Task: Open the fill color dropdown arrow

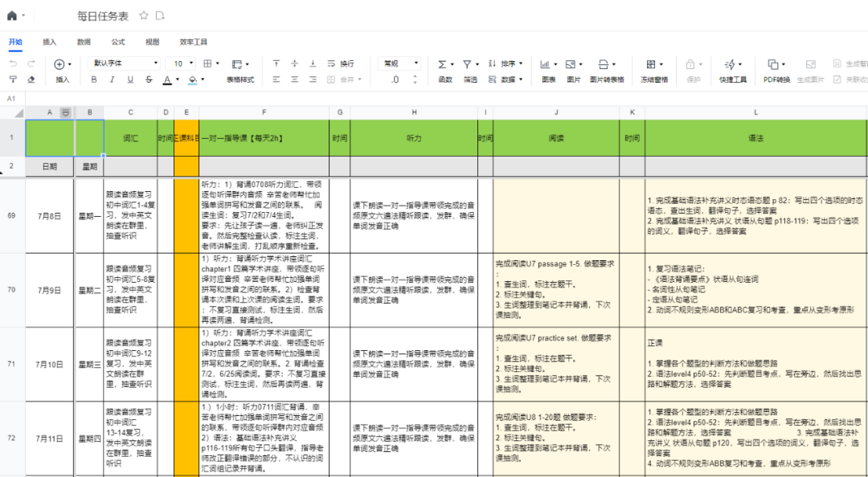Action: 203,79
